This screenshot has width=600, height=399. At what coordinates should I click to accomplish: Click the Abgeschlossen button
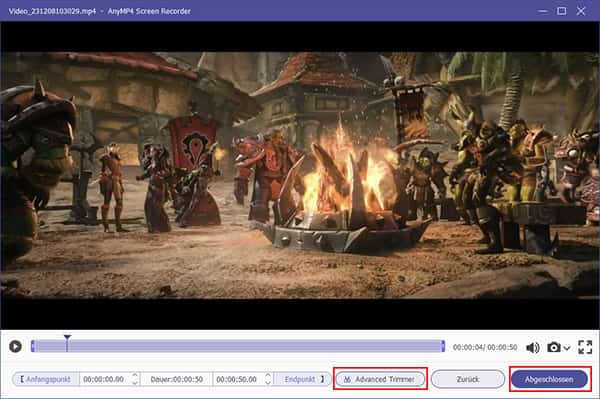pyautogui.click(x=549, y=379)
